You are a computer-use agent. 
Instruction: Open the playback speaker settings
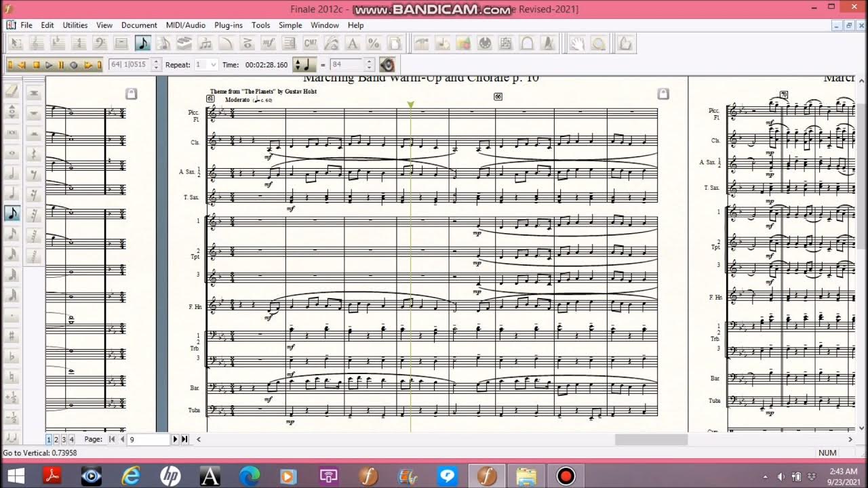tap(387, 65)
